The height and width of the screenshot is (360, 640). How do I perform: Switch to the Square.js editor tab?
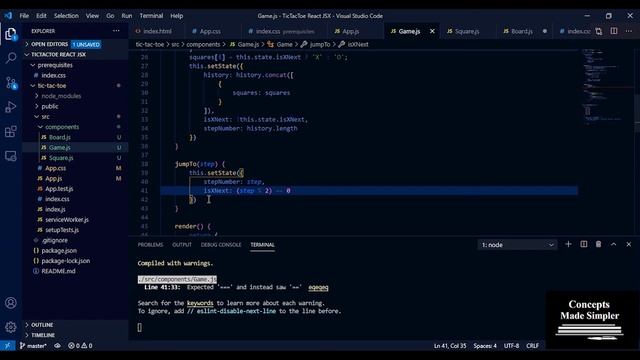pyautogui.click(x=467, y=31)
